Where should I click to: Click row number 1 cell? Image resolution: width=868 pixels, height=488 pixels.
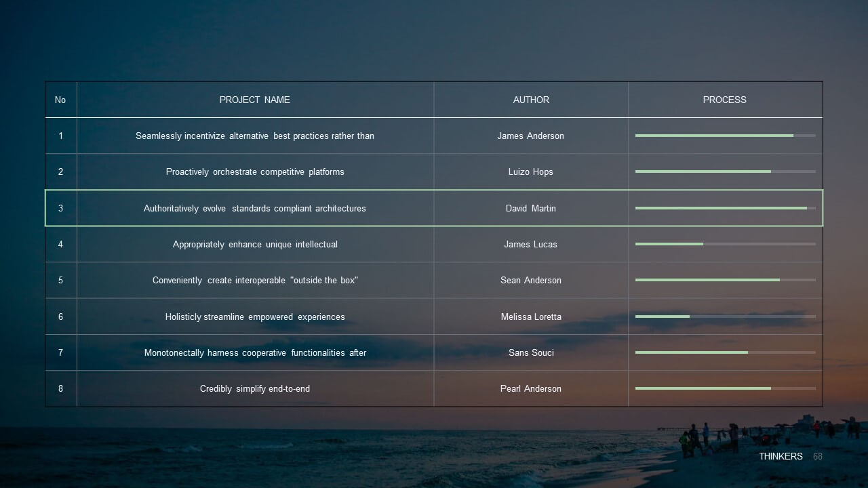click(x=60, y=136)
